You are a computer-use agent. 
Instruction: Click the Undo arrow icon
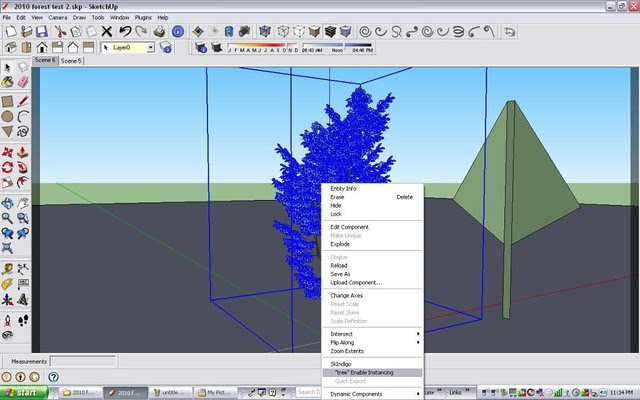click(125, 31)
